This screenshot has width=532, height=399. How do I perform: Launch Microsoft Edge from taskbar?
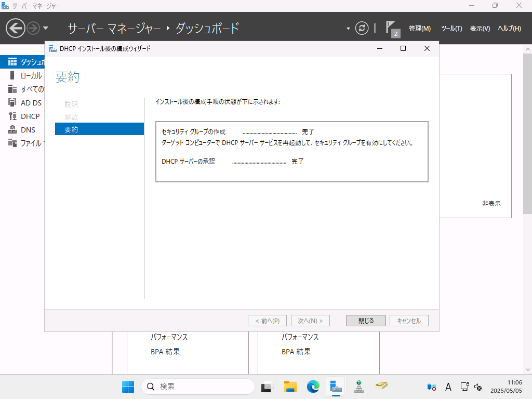(313, 387)
